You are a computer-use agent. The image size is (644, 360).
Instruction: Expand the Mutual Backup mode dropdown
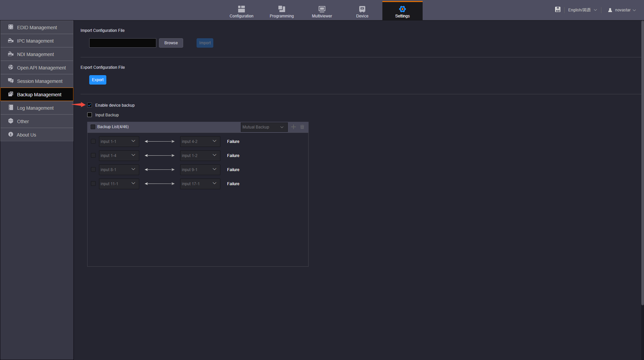264,127
